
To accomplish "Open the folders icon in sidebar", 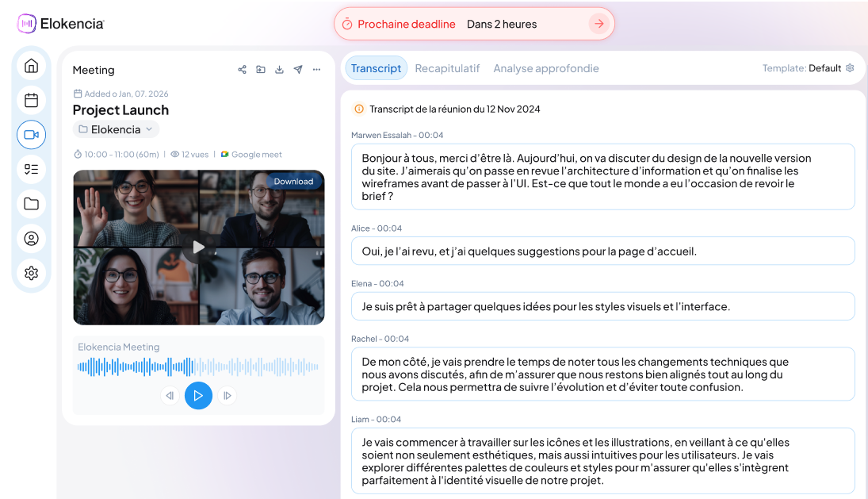I will click(32, 204).
